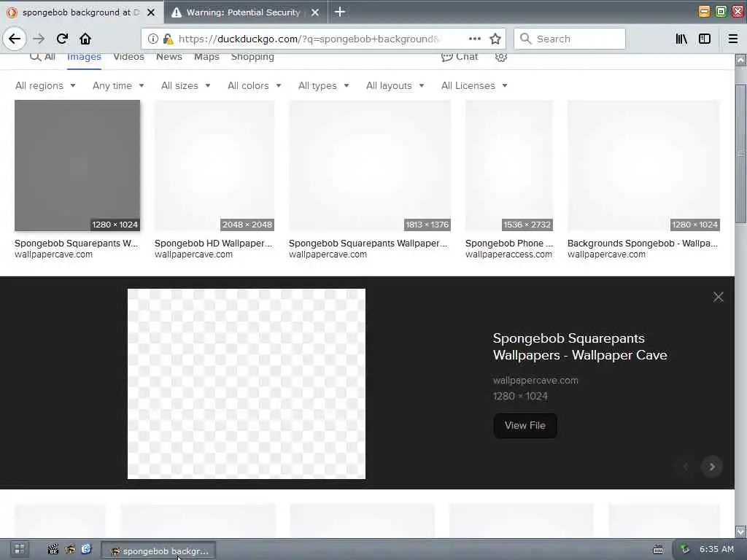The image size is (747, 560).
Task: Open the network status tray icon
Action: click(685, 550)
